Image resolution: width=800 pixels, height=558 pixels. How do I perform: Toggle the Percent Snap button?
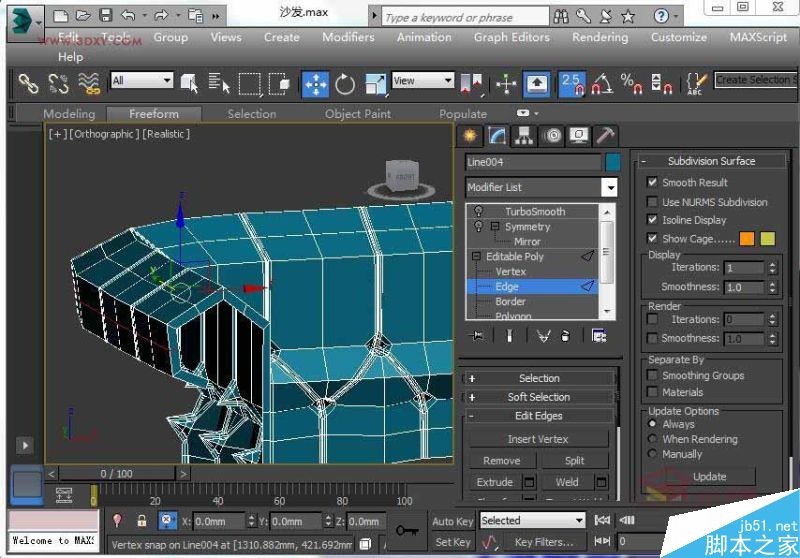(x=632, y=84)
